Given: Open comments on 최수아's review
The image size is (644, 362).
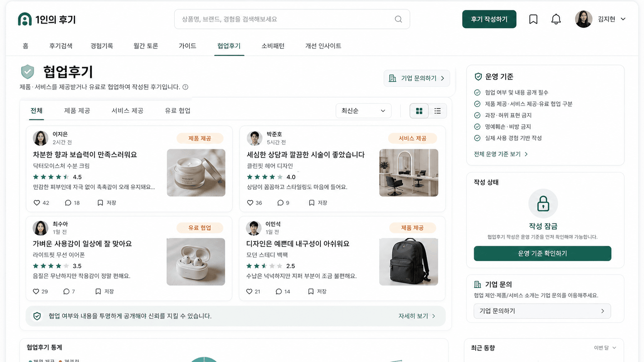Looking at the screenshot, I should 66,292.
